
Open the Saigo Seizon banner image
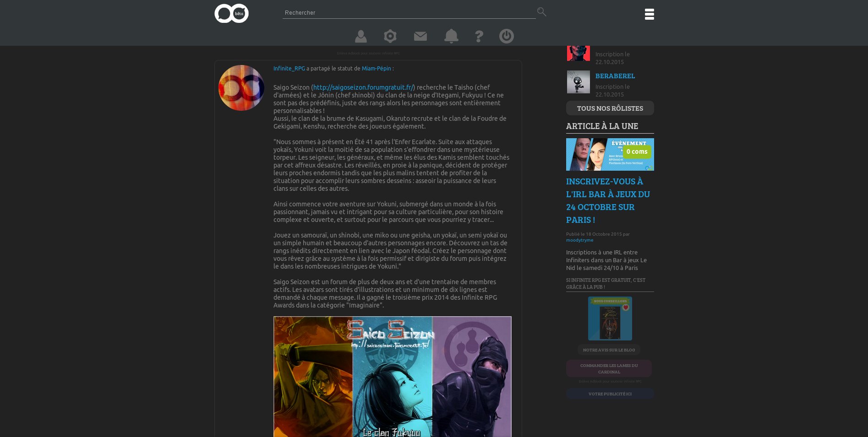pyautogui.click(x=393, y=377)
